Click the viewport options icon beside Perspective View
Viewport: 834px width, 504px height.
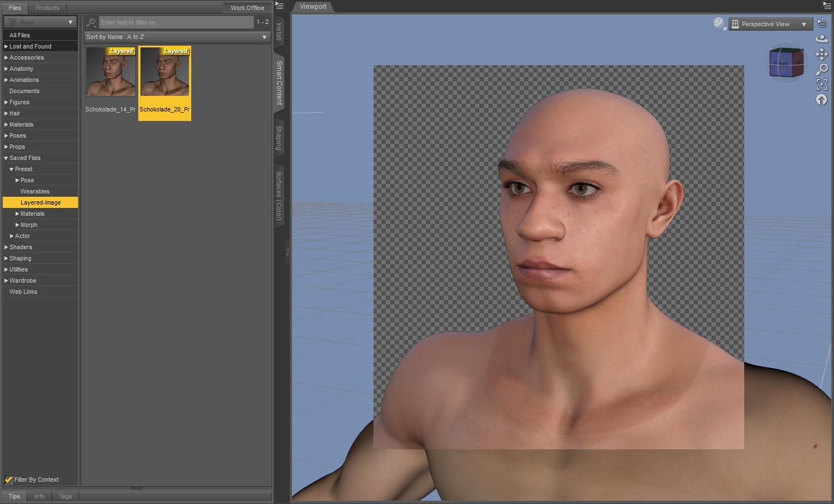(x=822, y=23)
